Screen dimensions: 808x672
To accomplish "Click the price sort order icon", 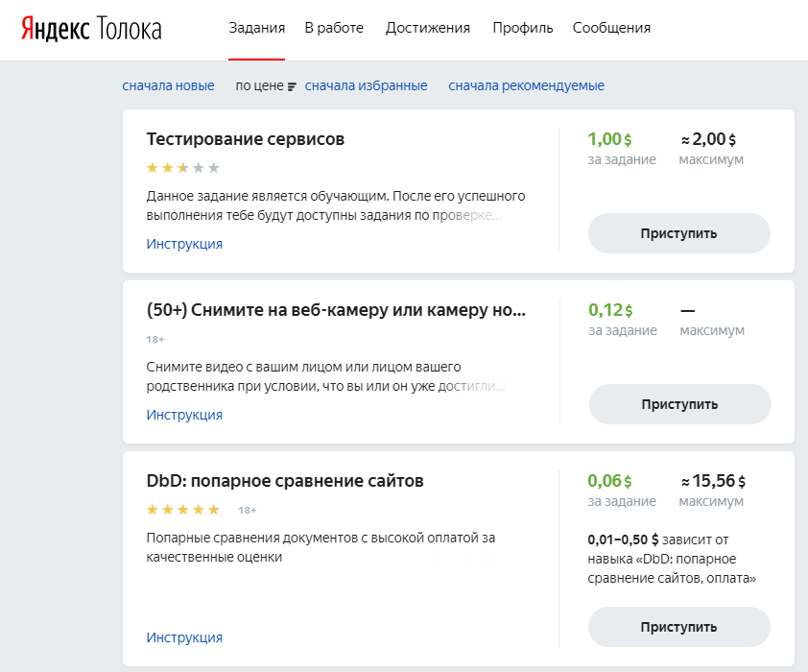I will (x=292, y=86).
